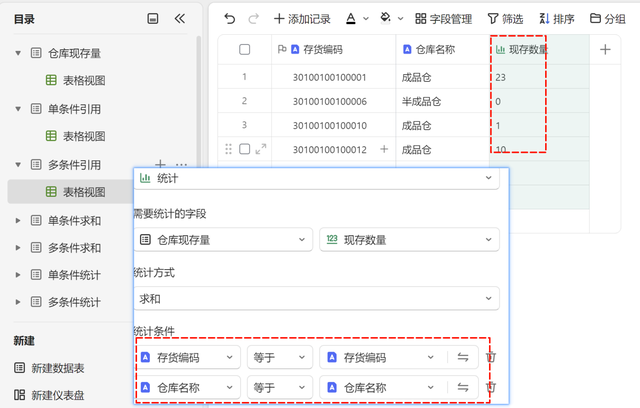
Task: Select the 多条件求和 table in sidebar
Action: coord(66,248)
